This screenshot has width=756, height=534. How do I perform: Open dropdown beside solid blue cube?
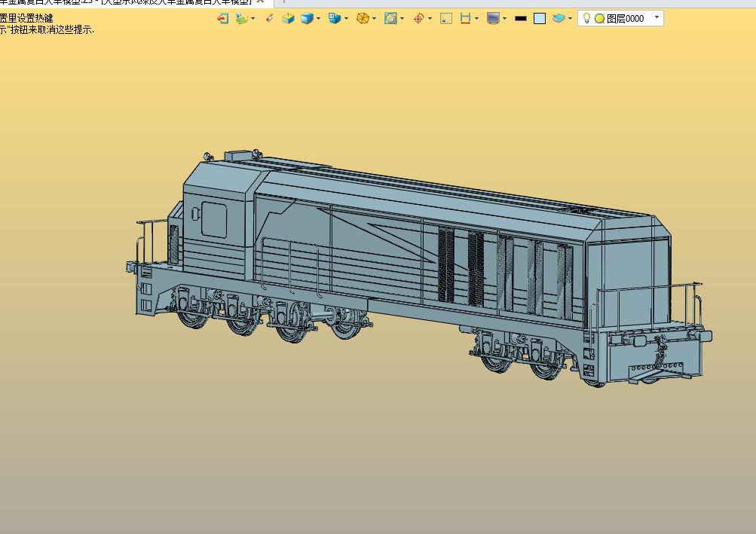click(x=318, y=19)
